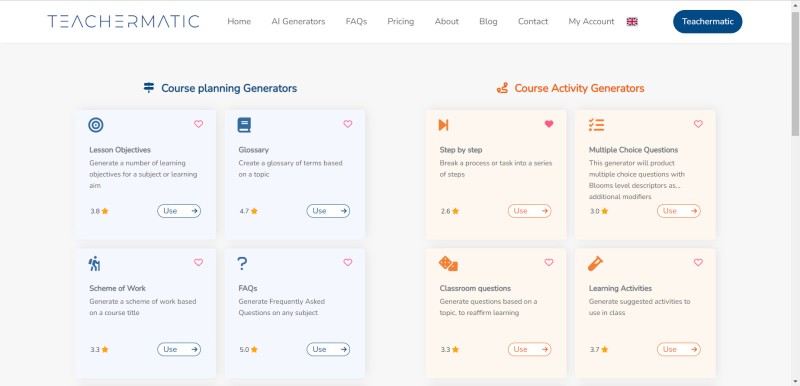This screenshot has width=800, height=386.
Task: Go to the Pricing page
Action: [401, 21]
